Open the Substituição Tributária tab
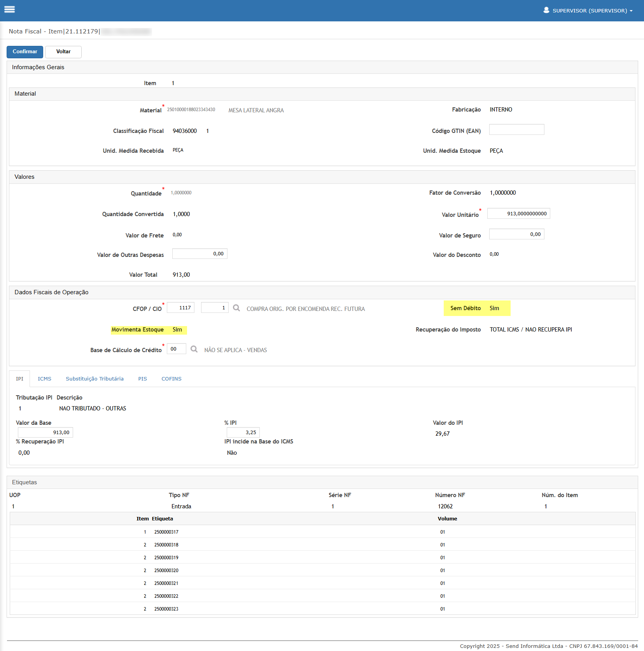Image resolution: width=644 pixels, height=651 pixels. coord(94,379)
